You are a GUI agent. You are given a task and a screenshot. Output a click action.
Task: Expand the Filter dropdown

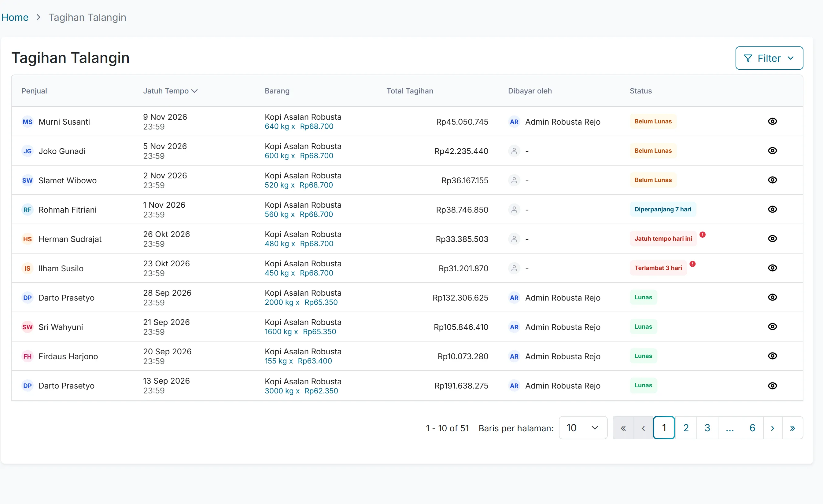click(x=769, y=58)
